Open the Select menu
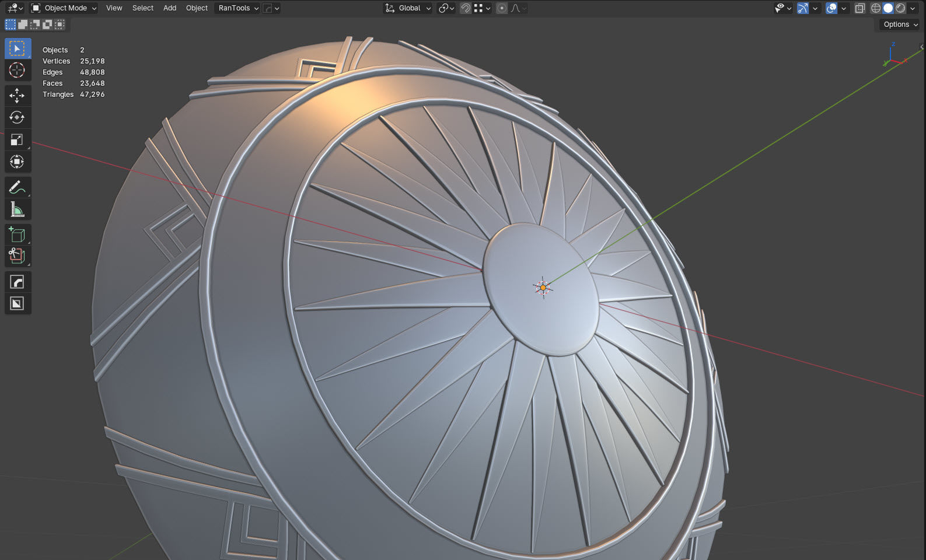The width and height of the screenshot is (926, 560). click(142, 8)
